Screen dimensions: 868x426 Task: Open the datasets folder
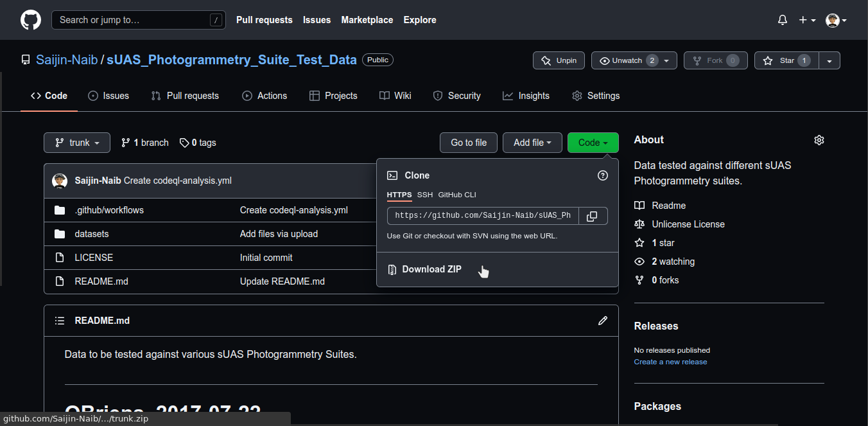[x=92, y=234]
